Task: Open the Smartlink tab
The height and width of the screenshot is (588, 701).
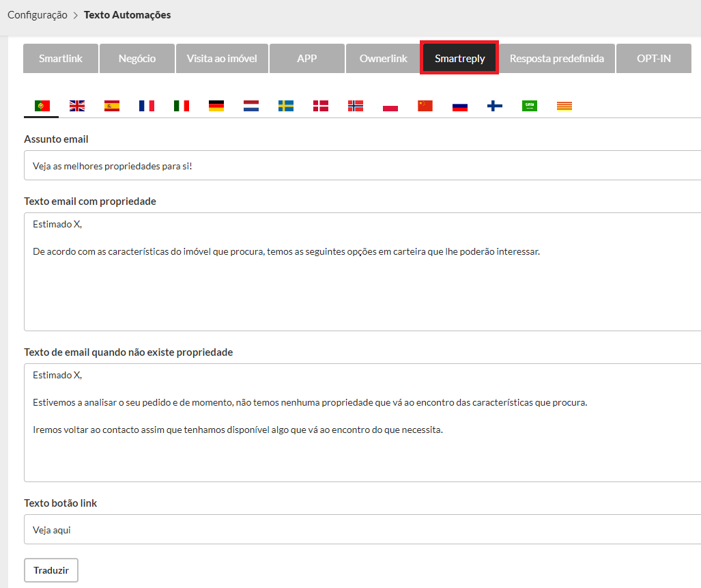Action: (61, 59)
